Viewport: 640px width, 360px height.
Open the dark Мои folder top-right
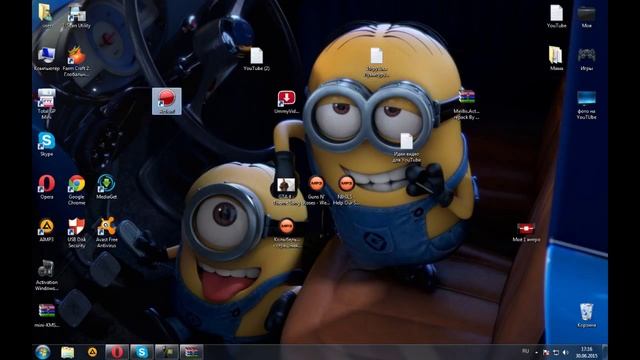[x=587, y=16]
